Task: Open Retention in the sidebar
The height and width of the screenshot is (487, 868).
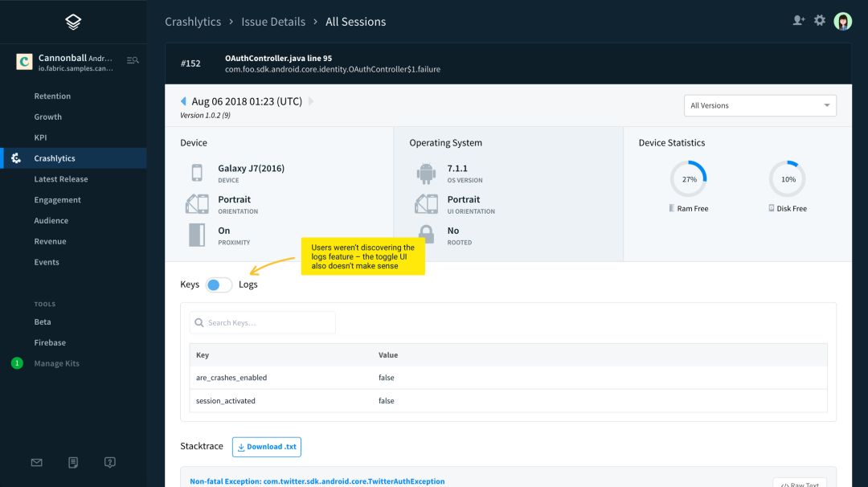Action: tap(52, 96)
